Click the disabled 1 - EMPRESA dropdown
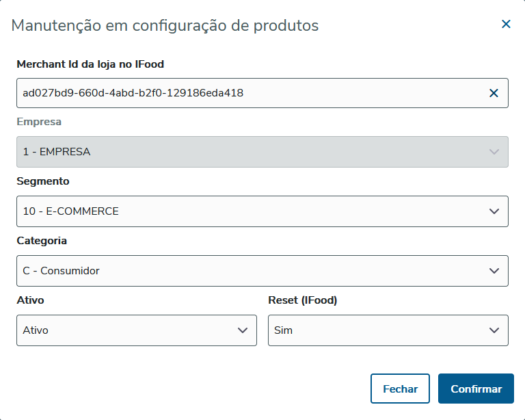 [253, 152]
